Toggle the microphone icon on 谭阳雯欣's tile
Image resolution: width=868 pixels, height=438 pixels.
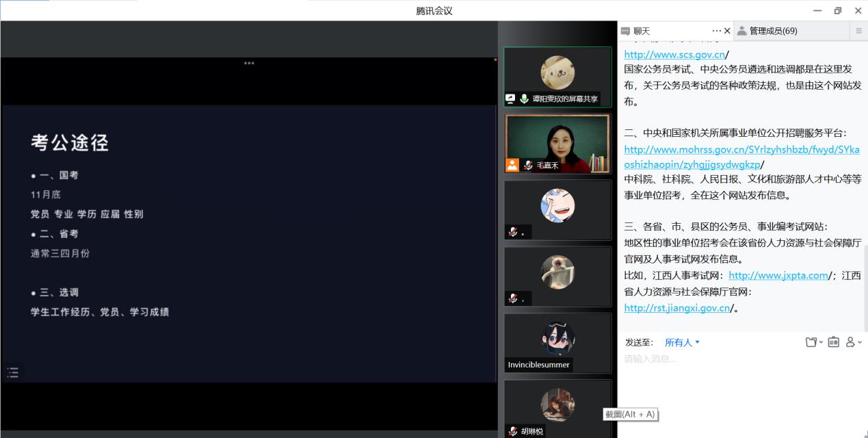pyautogui.click(x=524, y=99)
